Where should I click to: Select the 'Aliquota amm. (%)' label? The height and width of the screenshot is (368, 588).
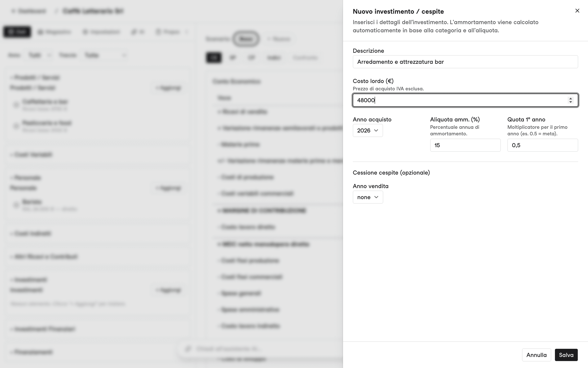coord(455,120)
